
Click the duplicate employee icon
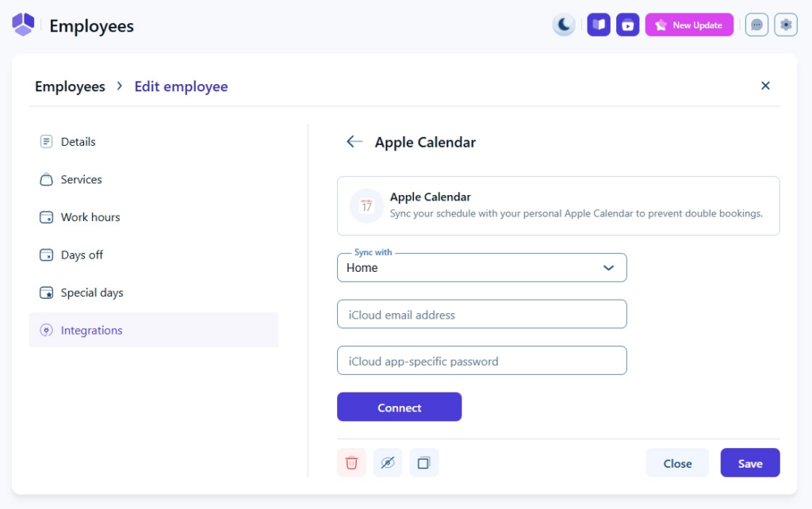[x=423, y=463]
